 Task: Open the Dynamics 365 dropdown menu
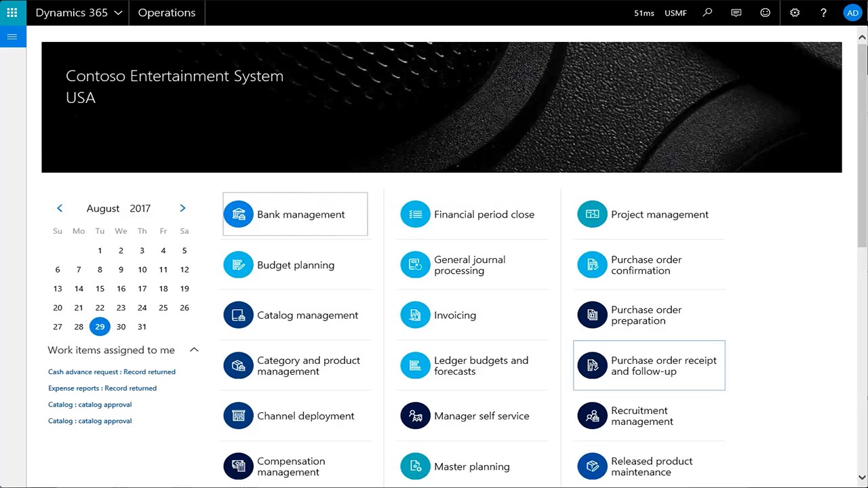[x=79, y=13]
